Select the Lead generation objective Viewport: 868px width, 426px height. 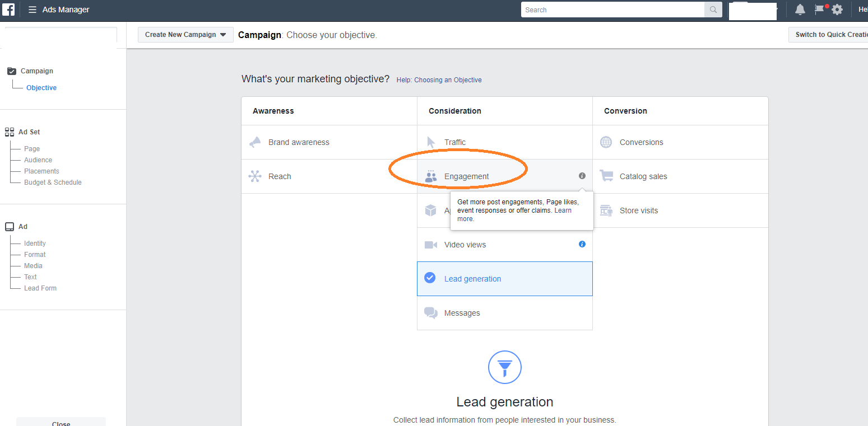[x=505, y=279]
